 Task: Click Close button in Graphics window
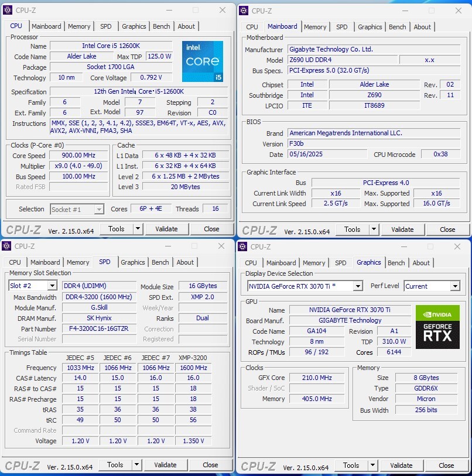446,465
